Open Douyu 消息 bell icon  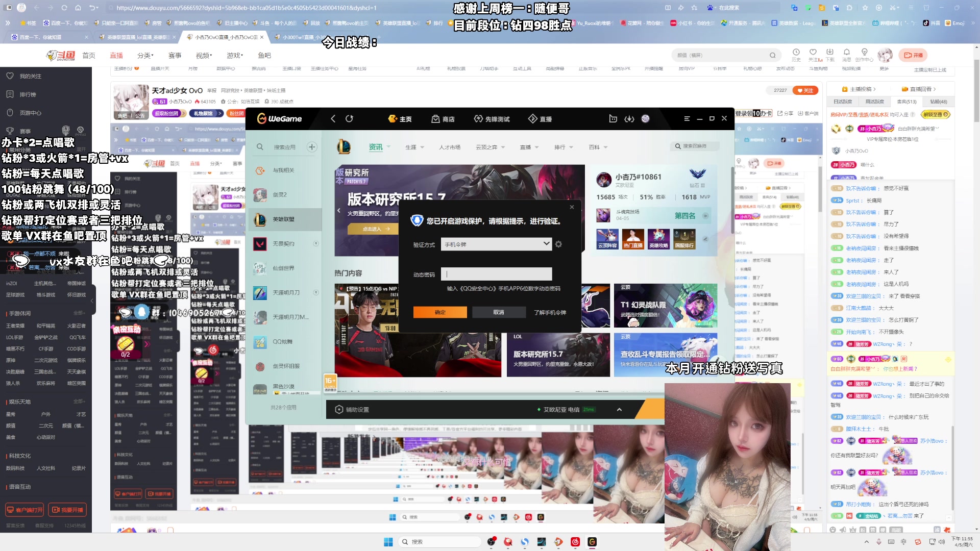847,55
